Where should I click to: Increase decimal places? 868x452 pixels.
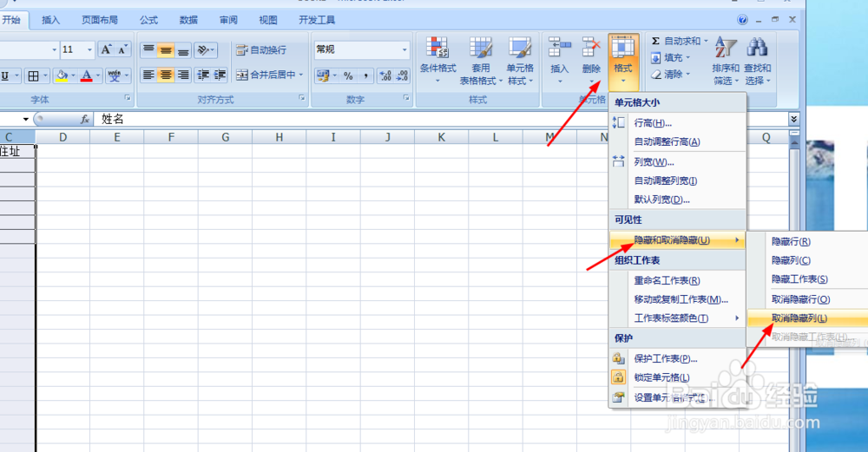point(385,75)
